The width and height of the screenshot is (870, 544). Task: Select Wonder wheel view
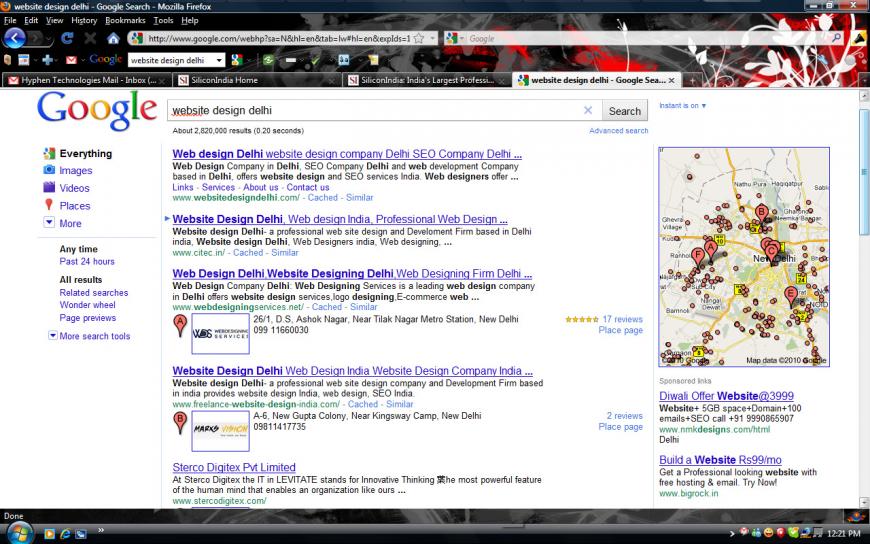click(x=88, y=305)
